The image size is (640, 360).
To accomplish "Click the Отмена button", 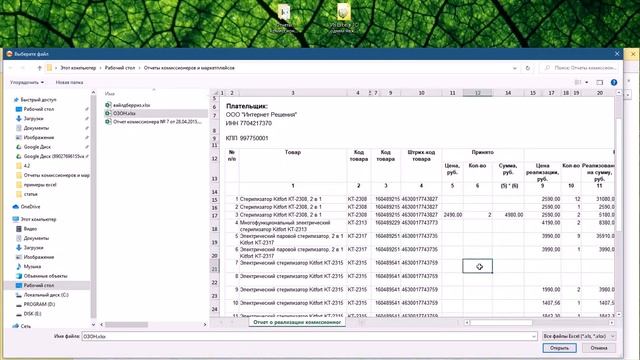I will pos(599,348).
